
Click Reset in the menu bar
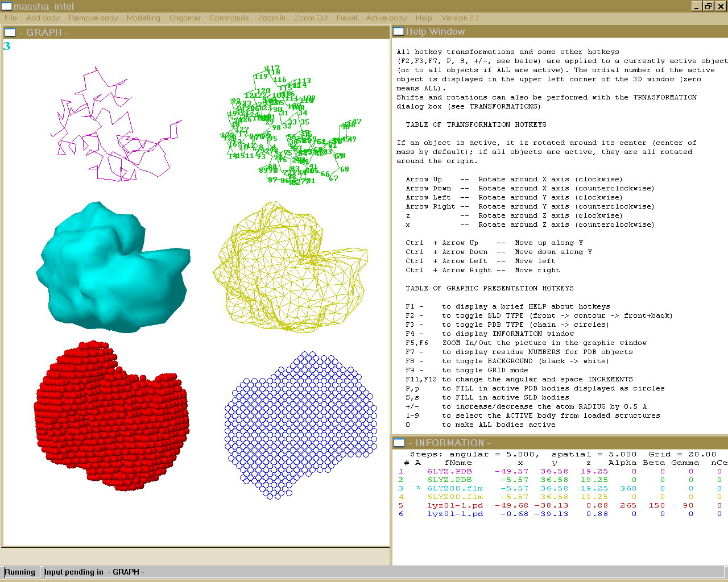[347, 18]
